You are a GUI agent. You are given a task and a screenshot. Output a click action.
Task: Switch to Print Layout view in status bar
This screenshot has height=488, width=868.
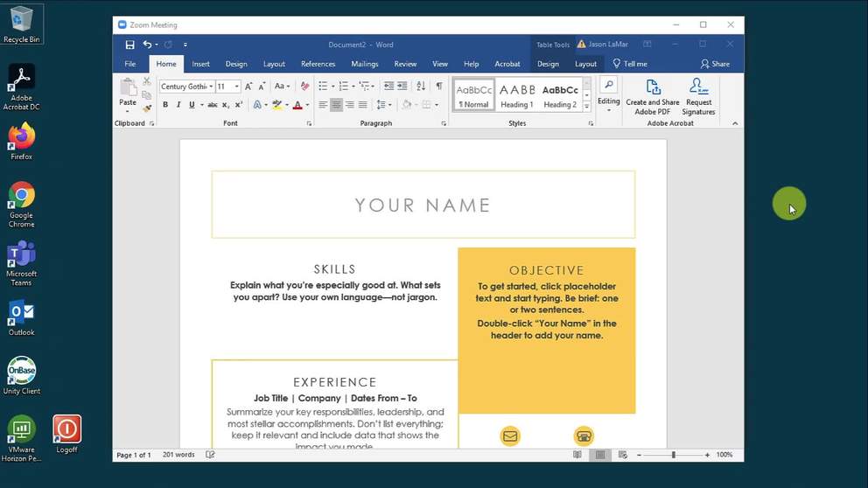pos(600,455)
